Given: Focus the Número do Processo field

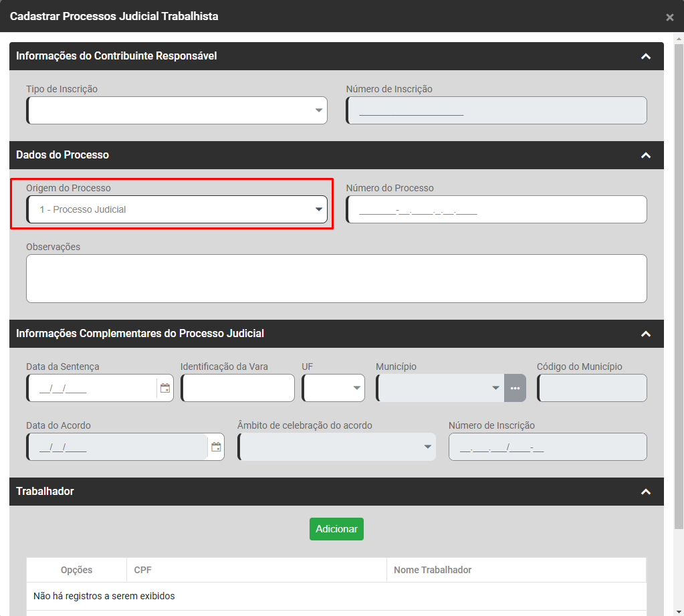Looking at the screenshot, I should pyautogui.click(x=496, y=209).
